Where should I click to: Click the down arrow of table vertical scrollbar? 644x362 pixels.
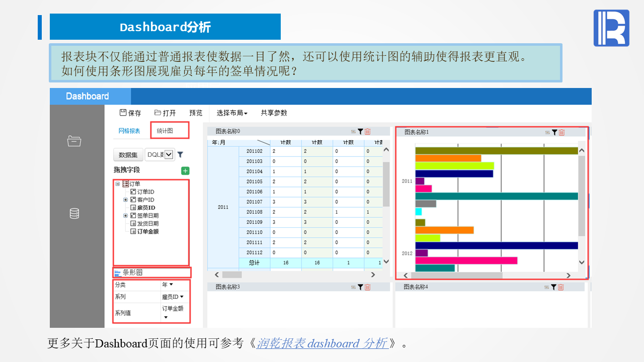coord(386,261)
